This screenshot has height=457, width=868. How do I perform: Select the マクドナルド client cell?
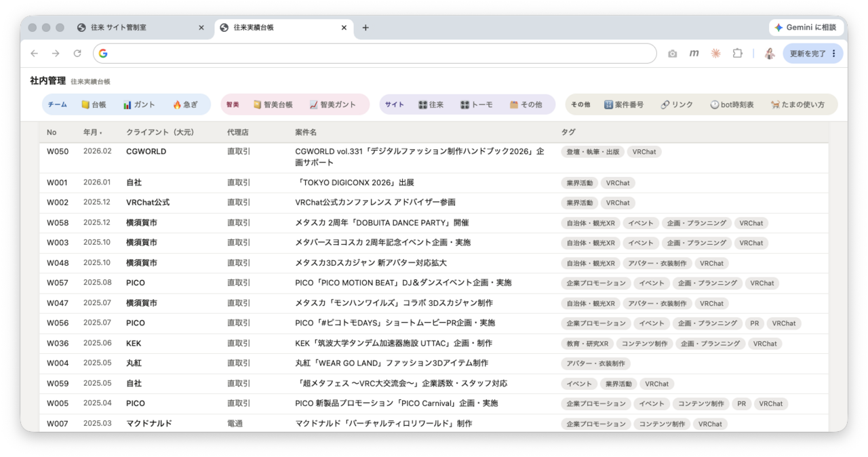click(x=149, y=423)
